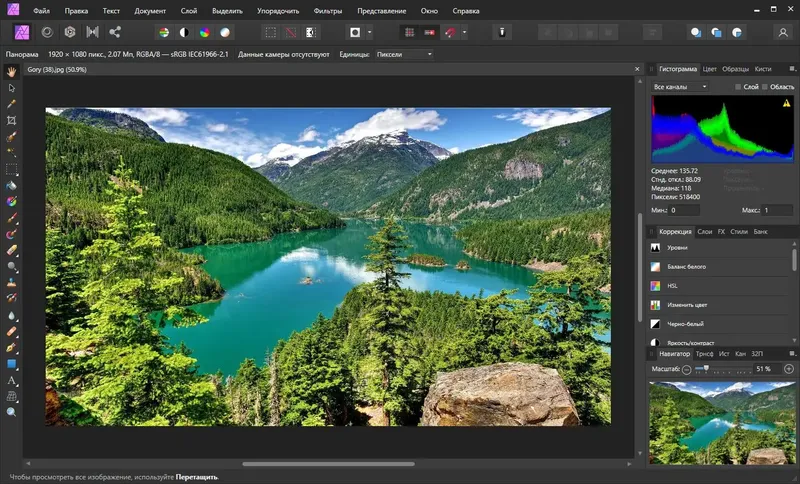Screen dimensions: 800x484
Task: Switch to the Слои tab
Action: (705, 232)
